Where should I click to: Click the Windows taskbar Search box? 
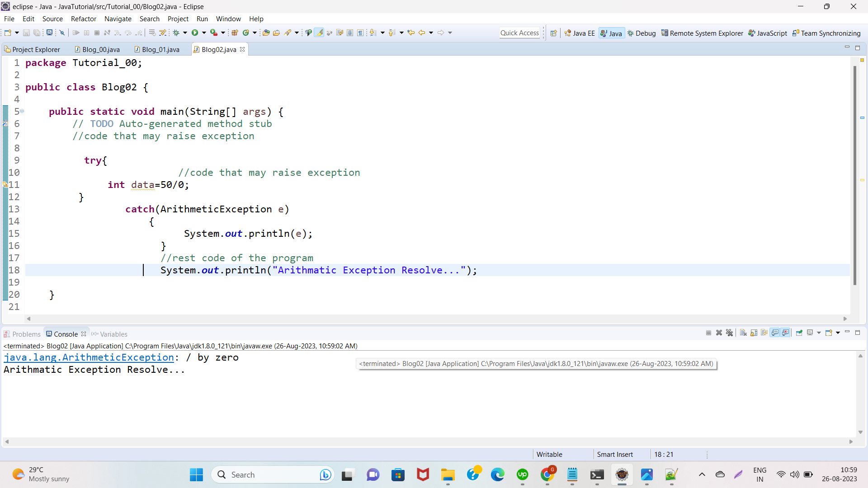271,474
